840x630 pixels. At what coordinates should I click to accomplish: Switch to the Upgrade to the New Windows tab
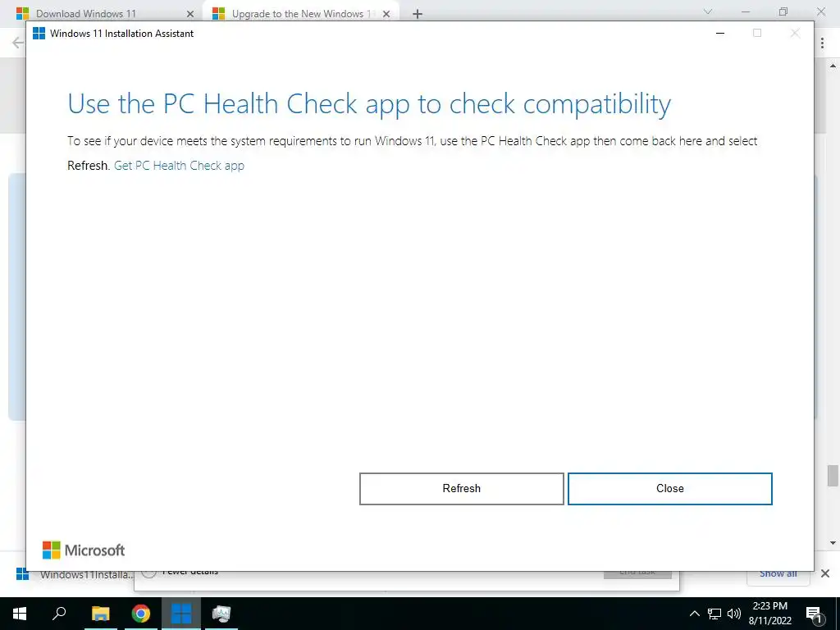tap(301, 13)
